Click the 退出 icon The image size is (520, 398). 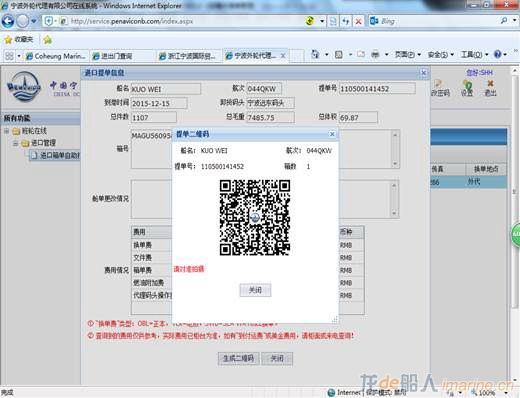pyautogui.click(x=490, y=88)
